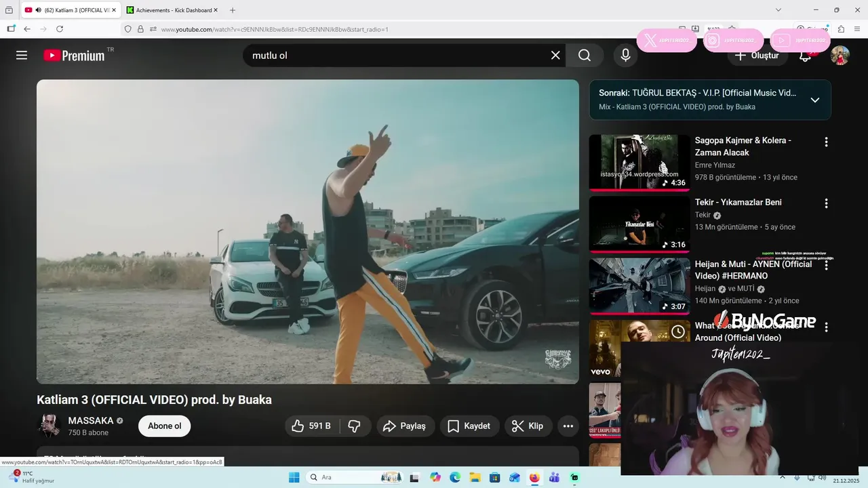
Task: Pause the video by clicking the player
Action: click(x=308, y=232)
